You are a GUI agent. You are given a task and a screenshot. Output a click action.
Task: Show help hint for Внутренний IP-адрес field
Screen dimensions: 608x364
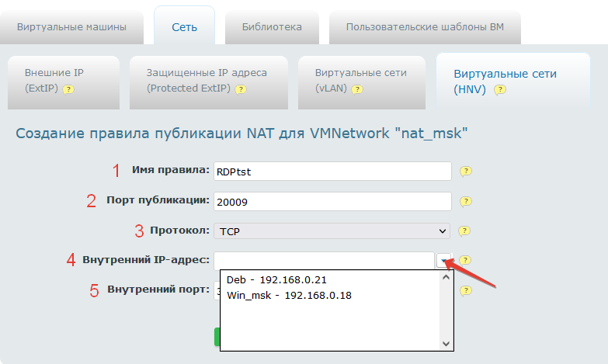point(465,261)
